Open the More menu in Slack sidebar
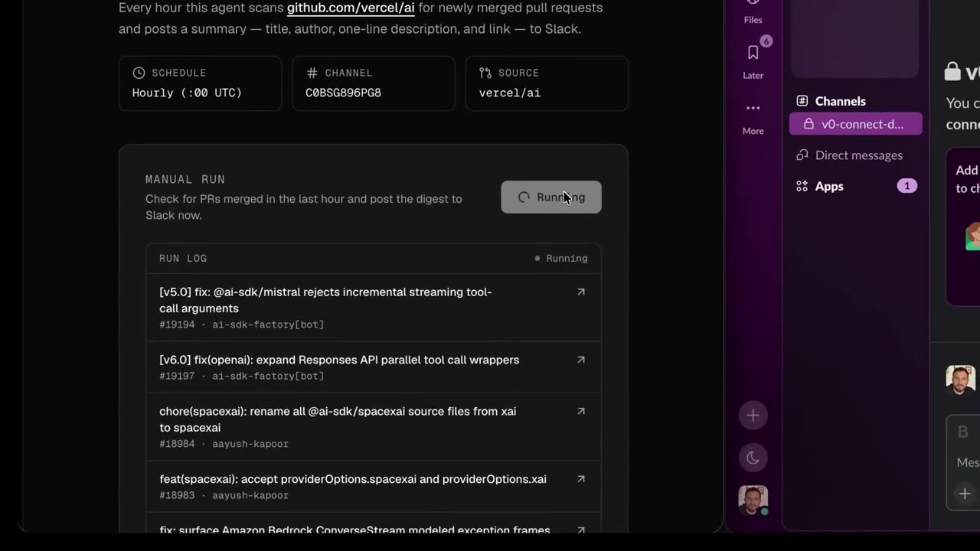The image size is (980, 551). [x=753, y=117]
